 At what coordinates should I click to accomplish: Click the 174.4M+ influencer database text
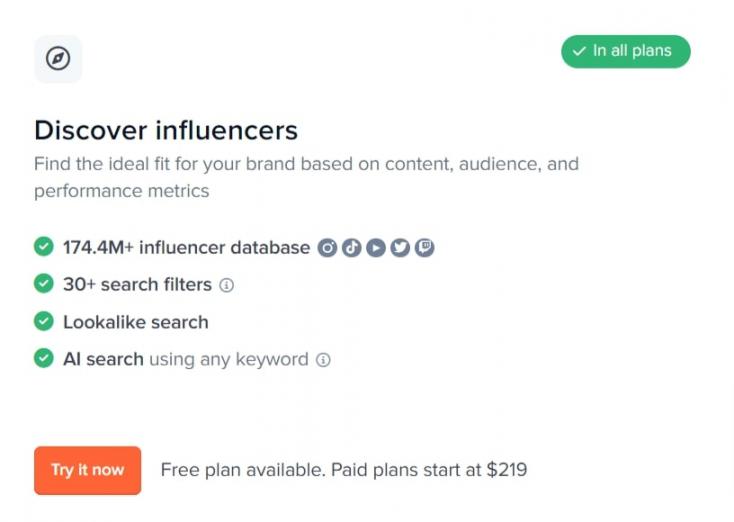click(x=186, y=248)
